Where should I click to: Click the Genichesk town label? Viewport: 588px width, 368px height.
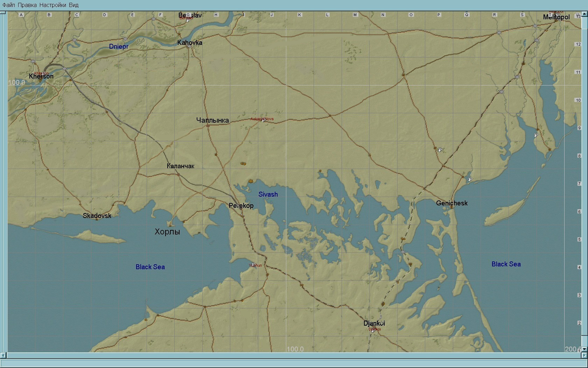[x=452, y=203]
